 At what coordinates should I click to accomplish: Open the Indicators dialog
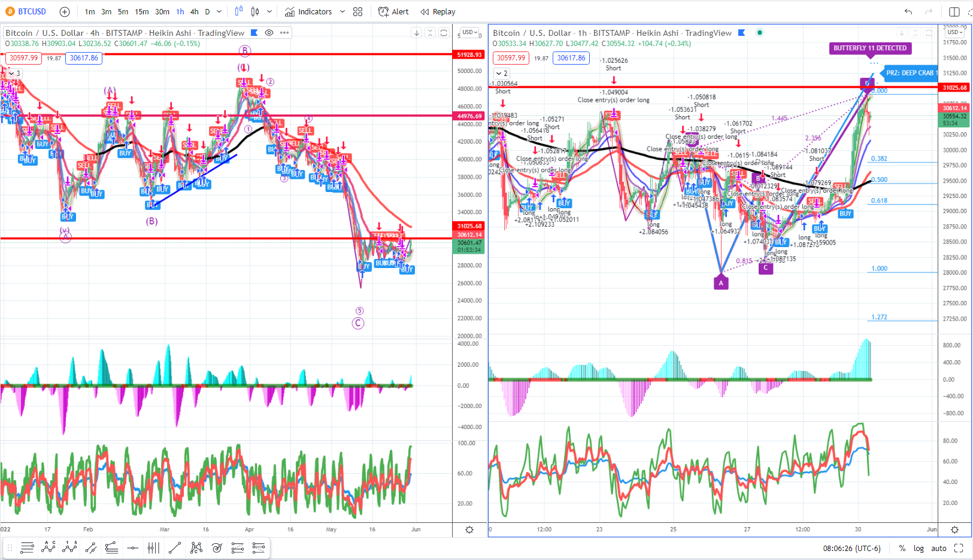(x=308, y=11)
